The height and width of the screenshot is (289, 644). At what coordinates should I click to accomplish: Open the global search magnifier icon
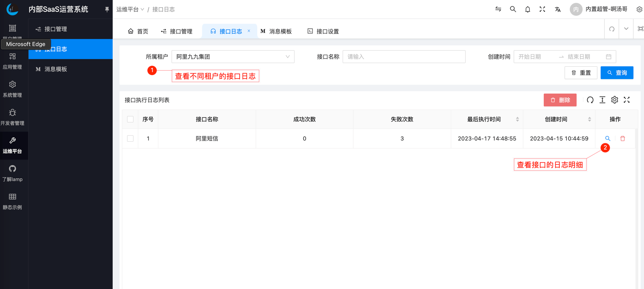coord(513,9)
